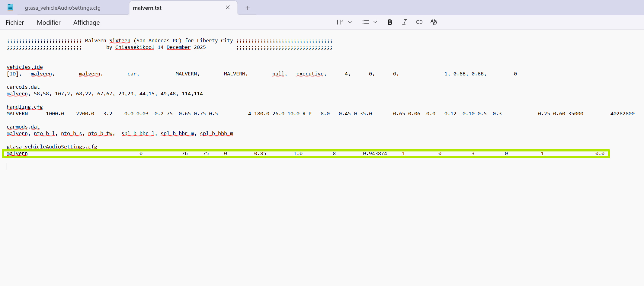This screenshot has height=286, width=644.
Task: Toggle bold formatting
Action: point(390,22)
